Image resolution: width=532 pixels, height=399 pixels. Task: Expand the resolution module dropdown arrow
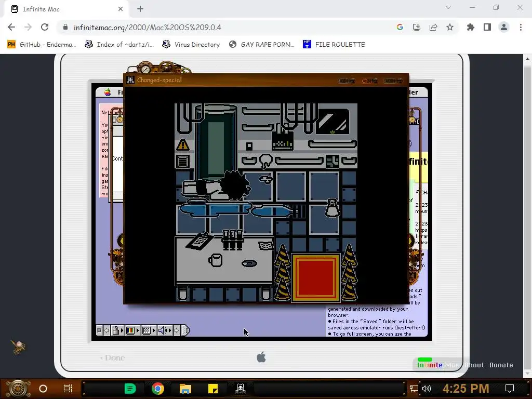154,330
